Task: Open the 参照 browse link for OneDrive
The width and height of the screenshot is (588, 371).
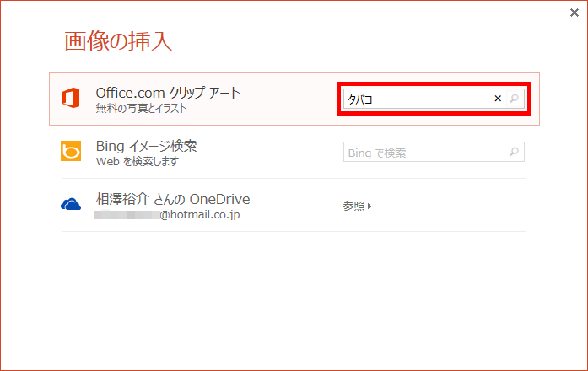Action: (357, 206)
